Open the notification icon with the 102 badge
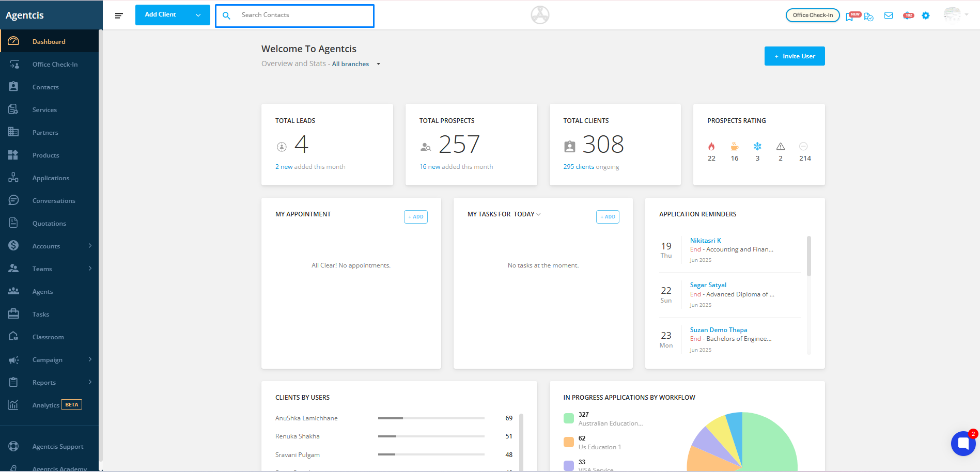The height and width of the screenshot is (472, 980). [908, 15]
